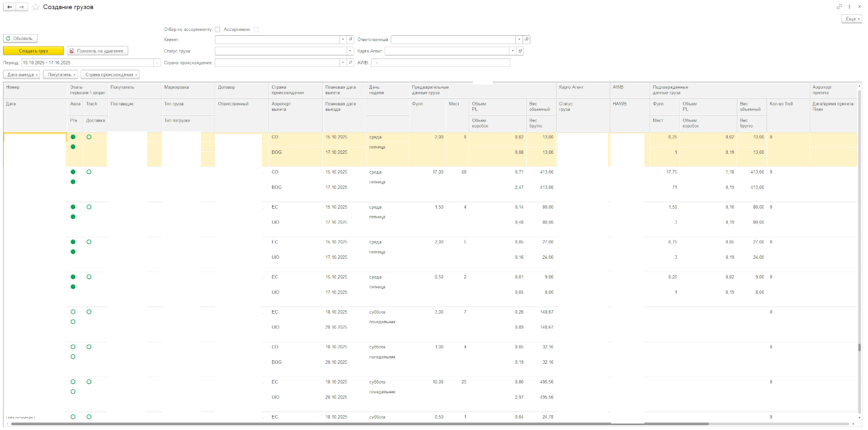This screenshot has width=868, height=430.
Task: Open Карго Агент field selection icon
Action: (520, 51)
